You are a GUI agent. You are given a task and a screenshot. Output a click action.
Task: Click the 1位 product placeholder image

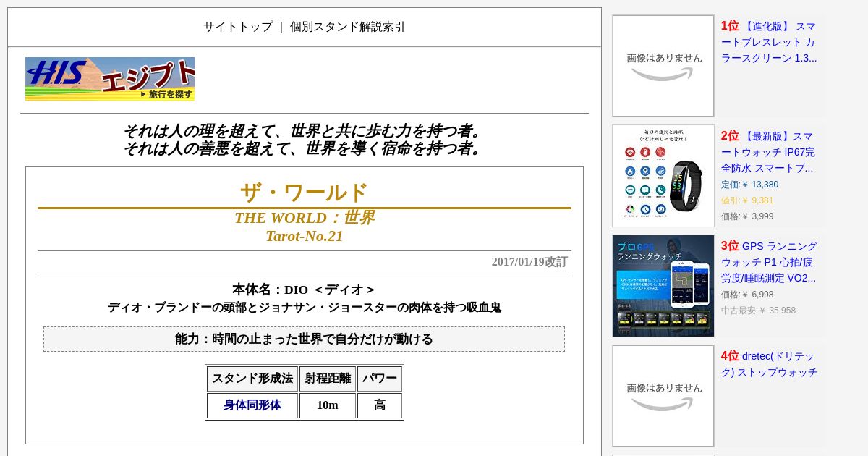tap(663, 66)
